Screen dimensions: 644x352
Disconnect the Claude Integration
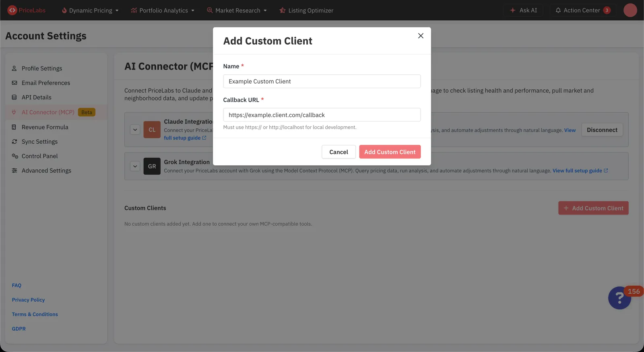click(x=602, y=130)
